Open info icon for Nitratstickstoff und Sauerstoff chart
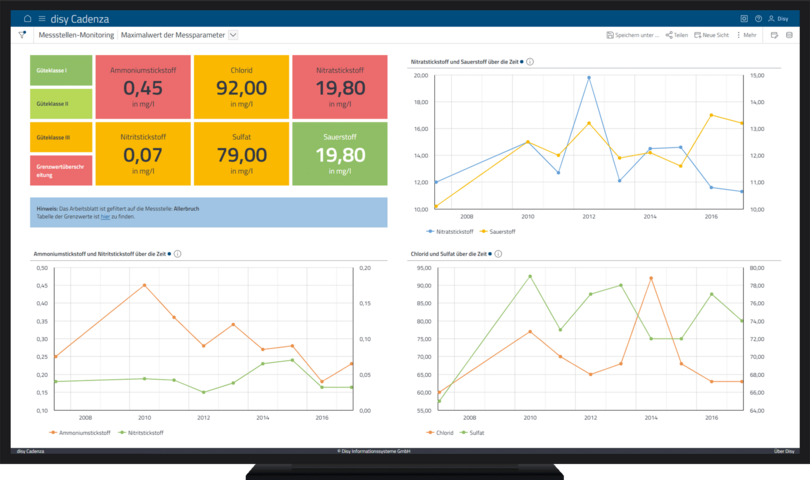The width and height of the screenshot is (810, 480). [x=530, y=61]
